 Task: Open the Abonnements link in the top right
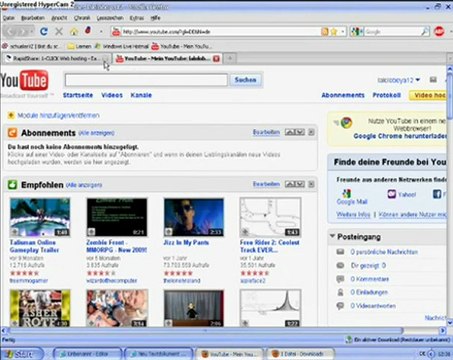(x=343, y=95)
